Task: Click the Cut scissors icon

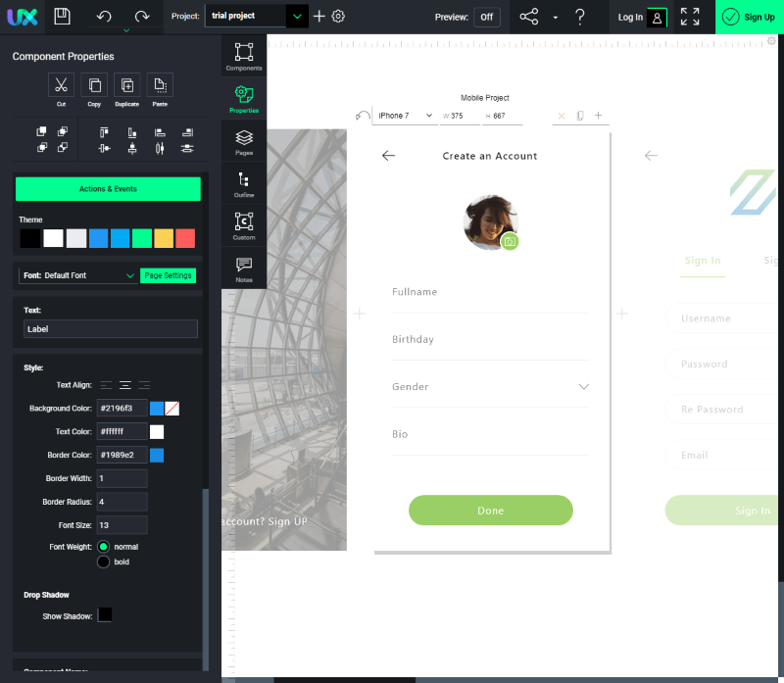Action: [x=61, y=85]
